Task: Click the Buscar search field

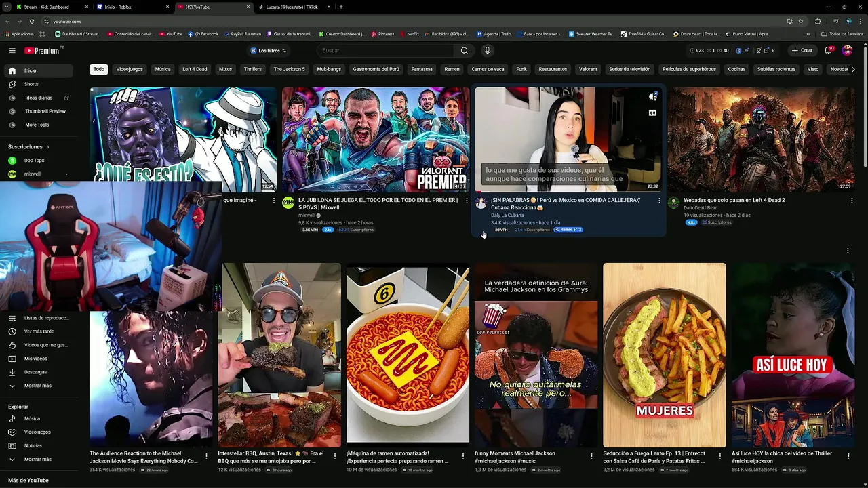Action: tap(387, 50)
